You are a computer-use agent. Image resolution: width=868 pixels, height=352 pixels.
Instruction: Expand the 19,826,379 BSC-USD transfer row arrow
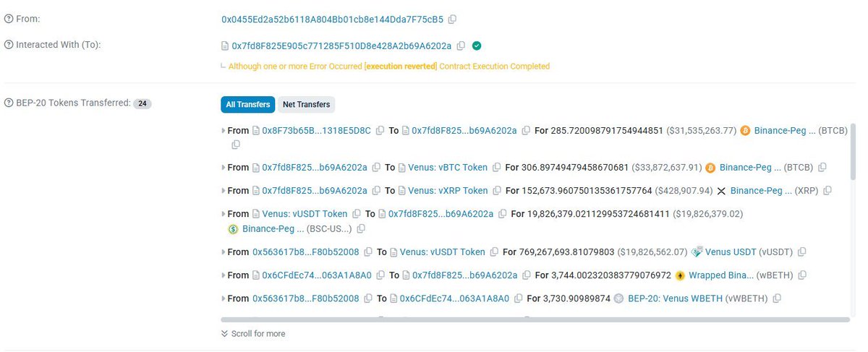click(224, 214)
